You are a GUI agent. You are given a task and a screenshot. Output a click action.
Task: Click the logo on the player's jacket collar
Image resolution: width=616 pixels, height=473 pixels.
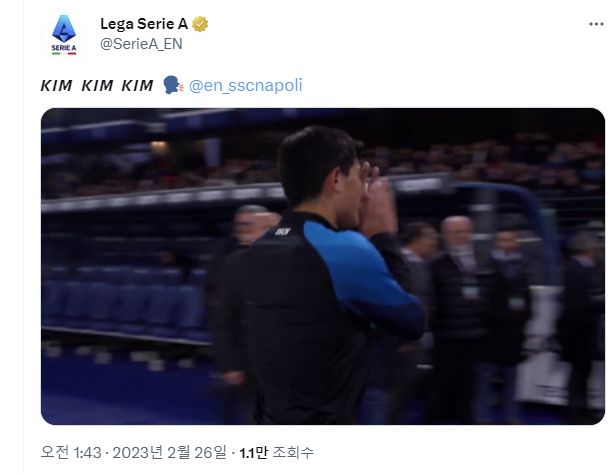[x=282, y=232]
